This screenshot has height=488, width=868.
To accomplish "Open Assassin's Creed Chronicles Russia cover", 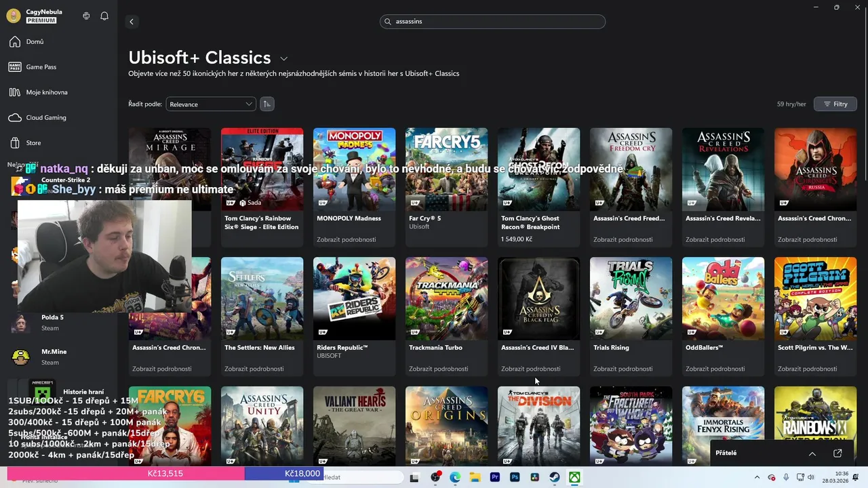I will tap(815, 169).
